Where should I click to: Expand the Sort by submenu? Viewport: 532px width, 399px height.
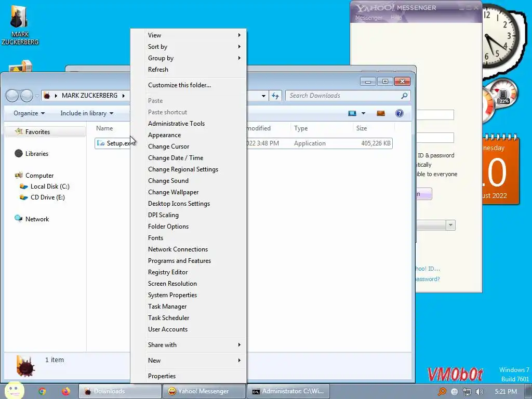pos(188,46)
